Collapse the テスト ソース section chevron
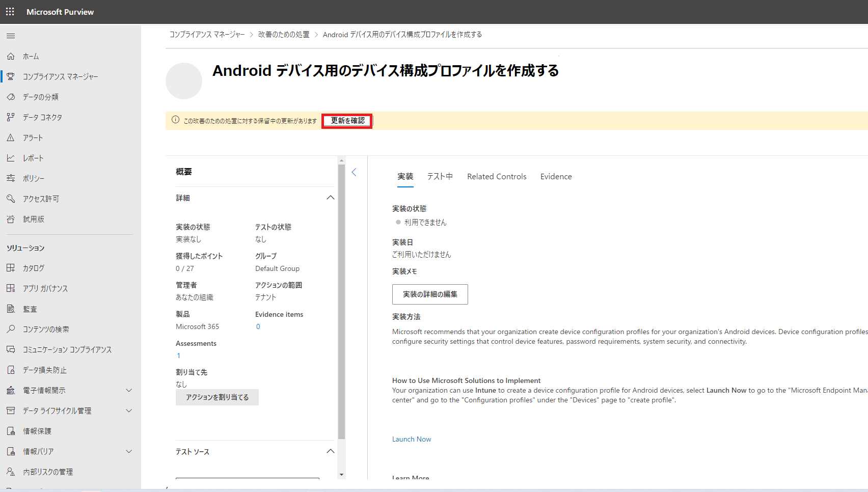Screen dimensions: 868x492 point(330,451)
